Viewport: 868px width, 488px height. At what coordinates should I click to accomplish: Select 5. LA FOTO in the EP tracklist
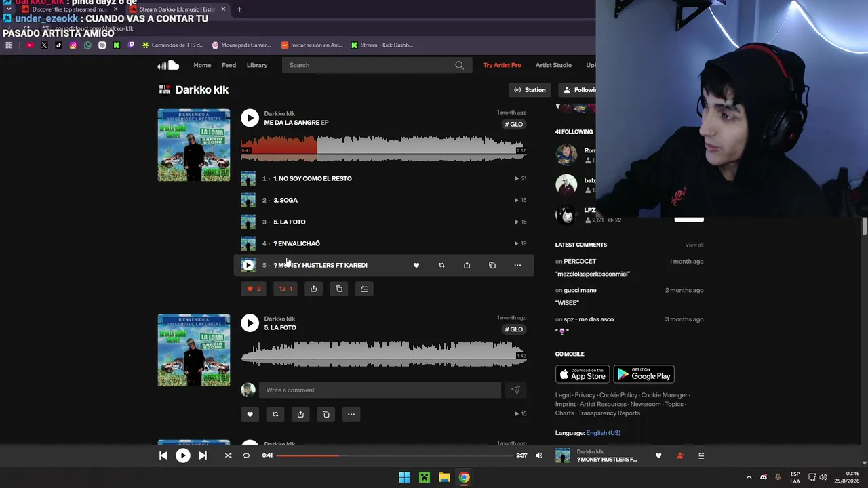(290, 222)
